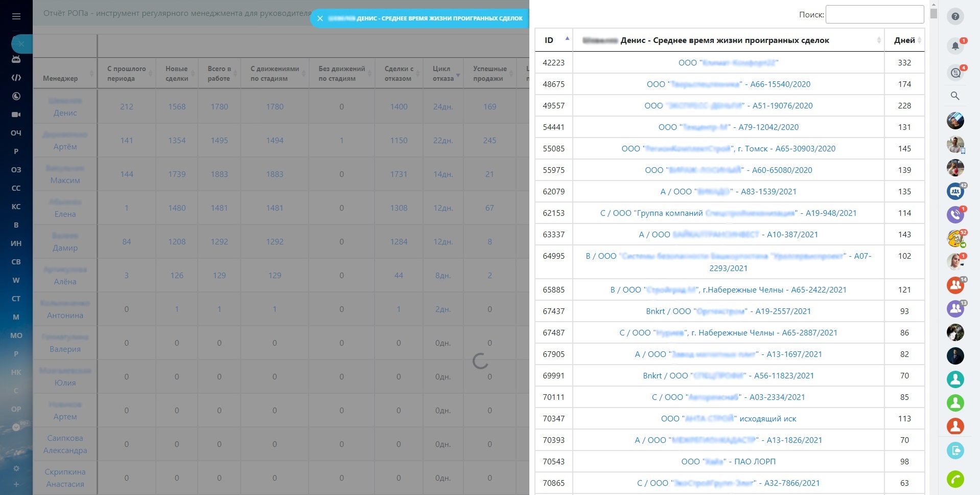
Task: Close the slider panel with X button
Action: [320, 18]
